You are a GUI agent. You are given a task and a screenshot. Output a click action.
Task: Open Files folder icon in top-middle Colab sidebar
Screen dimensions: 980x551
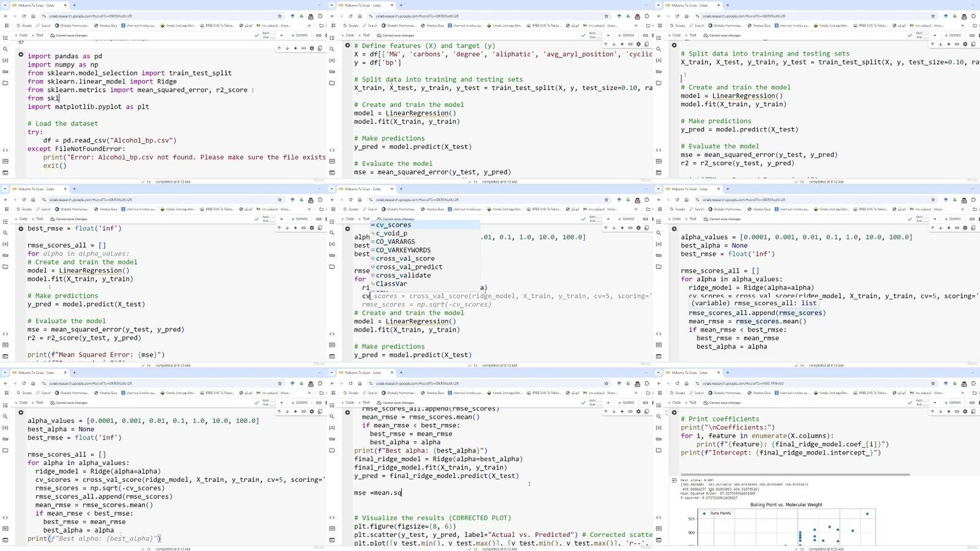click(332, 83)
